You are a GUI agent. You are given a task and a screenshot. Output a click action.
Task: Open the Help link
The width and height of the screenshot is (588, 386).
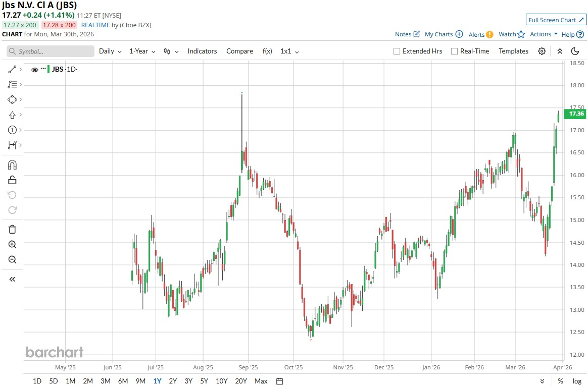[573, 34]
